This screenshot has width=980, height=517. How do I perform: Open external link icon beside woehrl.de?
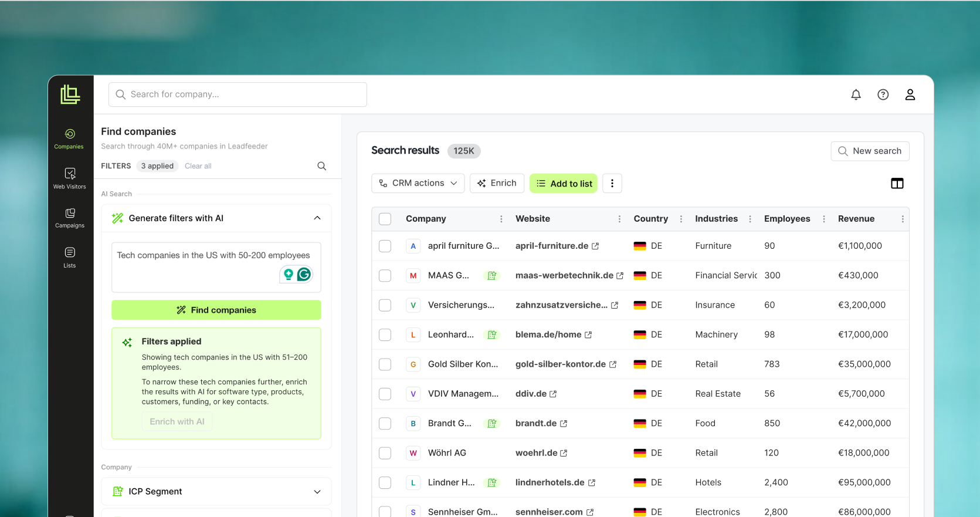coord(564,453)
